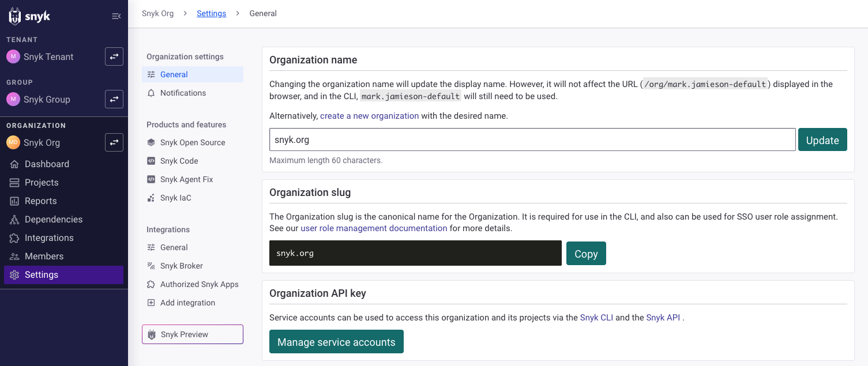
Task: Select the Projects icon in the sidebar
Action: (15, 183)
